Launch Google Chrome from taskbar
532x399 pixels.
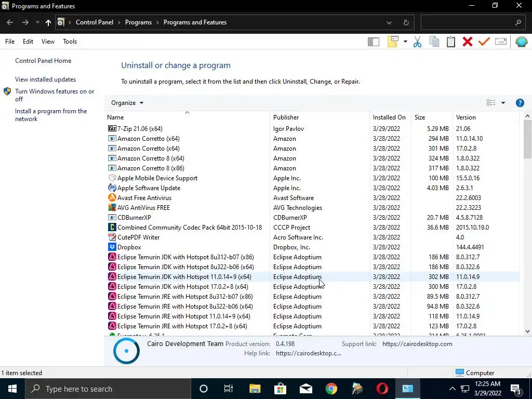(331, 389)
